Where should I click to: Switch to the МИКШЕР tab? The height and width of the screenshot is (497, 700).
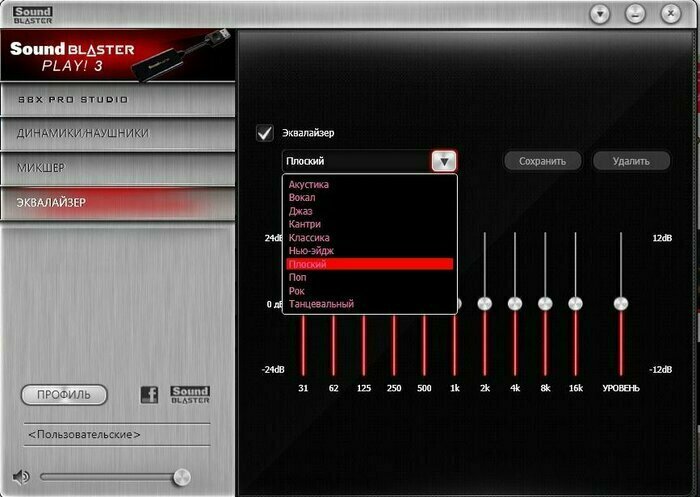[x=117, y=168]
